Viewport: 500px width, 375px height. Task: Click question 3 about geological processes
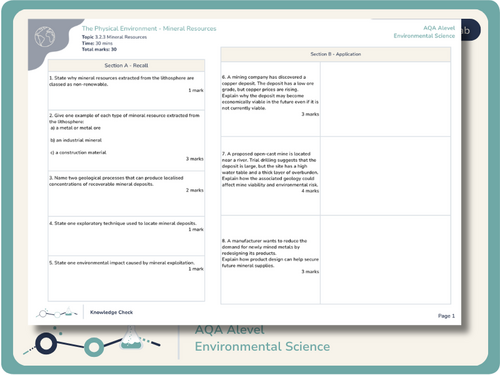(116, 181)
